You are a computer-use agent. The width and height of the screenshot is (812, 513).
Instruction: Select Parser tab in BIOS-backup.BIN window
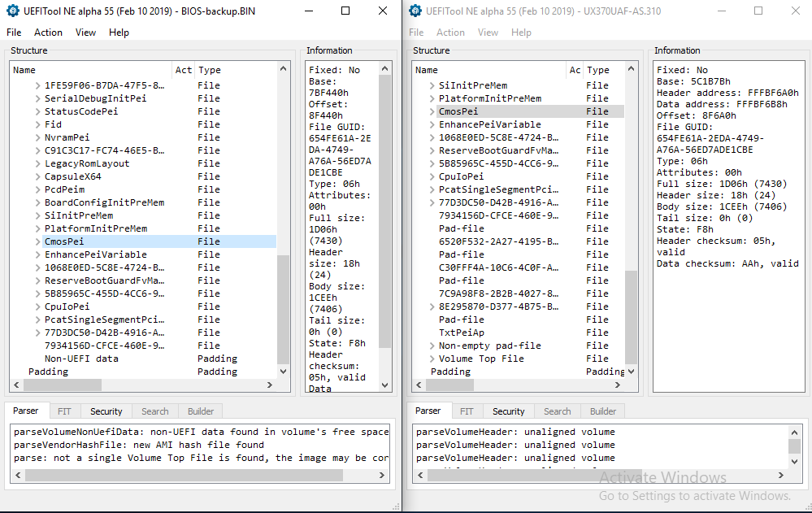26,411
